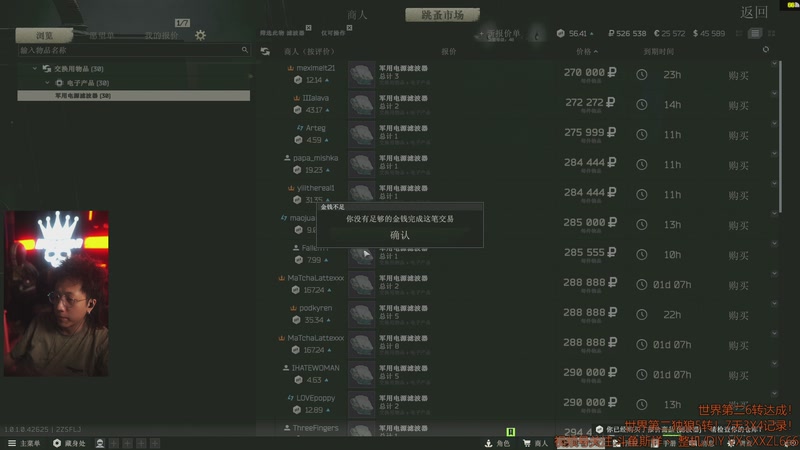
Task: Collapse the 电子产品 subcategory chevron
Action: pyautogui.click(x=47, y=83)
